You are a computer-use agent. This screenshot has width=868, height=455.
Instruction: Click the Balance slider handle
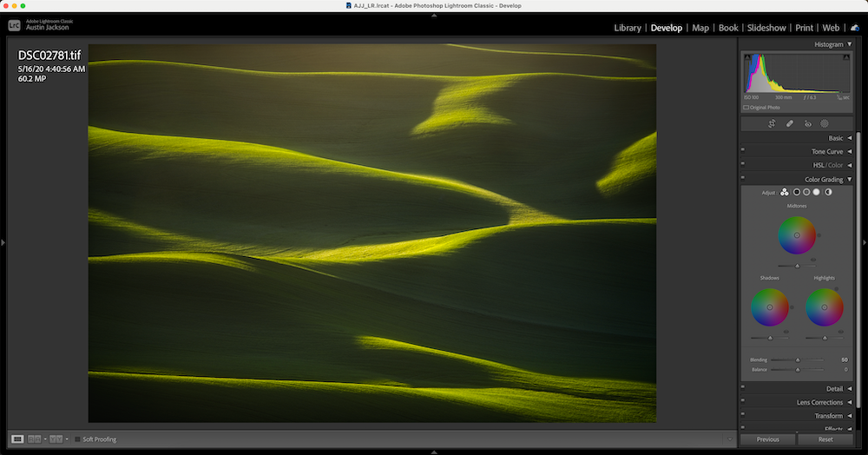click(x=798, y=370)
